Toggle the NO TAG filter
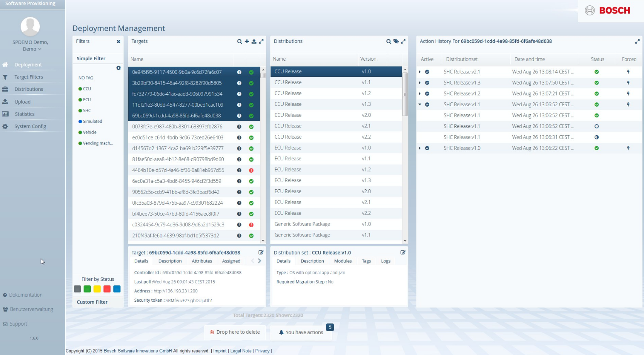644x355 pixels. (86, 78)
